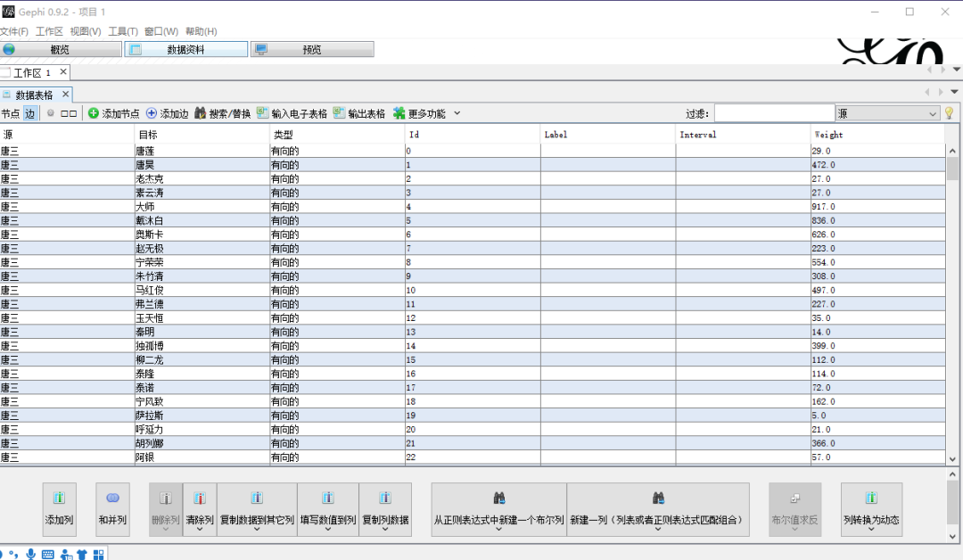Click the two-squares column visibility icon
This screenshot has width=963, height=560.
point(69,113)
